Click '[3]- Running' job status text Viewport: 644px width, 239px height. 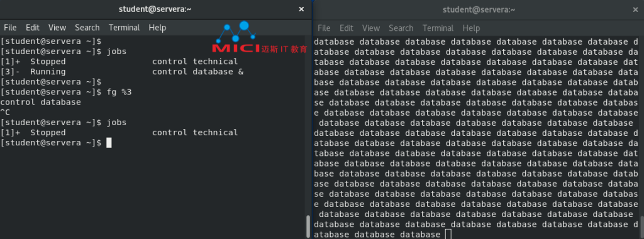pos(33,72)
